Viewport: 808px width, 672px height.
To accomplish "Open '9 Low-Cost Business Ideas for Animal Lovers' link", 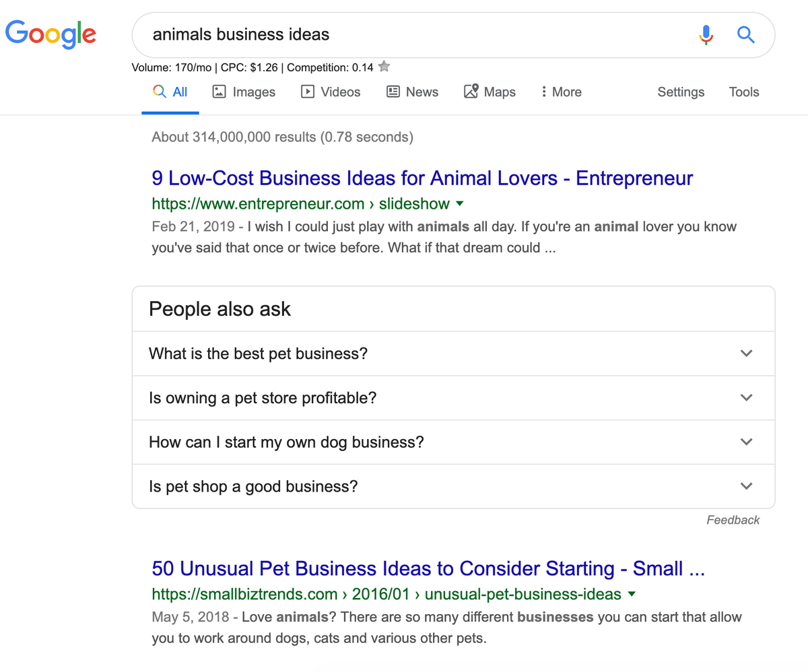I will pos(422,178).
